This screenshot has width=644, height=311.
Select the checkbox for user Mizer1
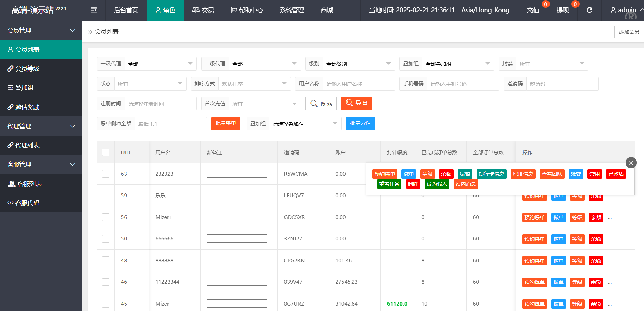[106, 217]
